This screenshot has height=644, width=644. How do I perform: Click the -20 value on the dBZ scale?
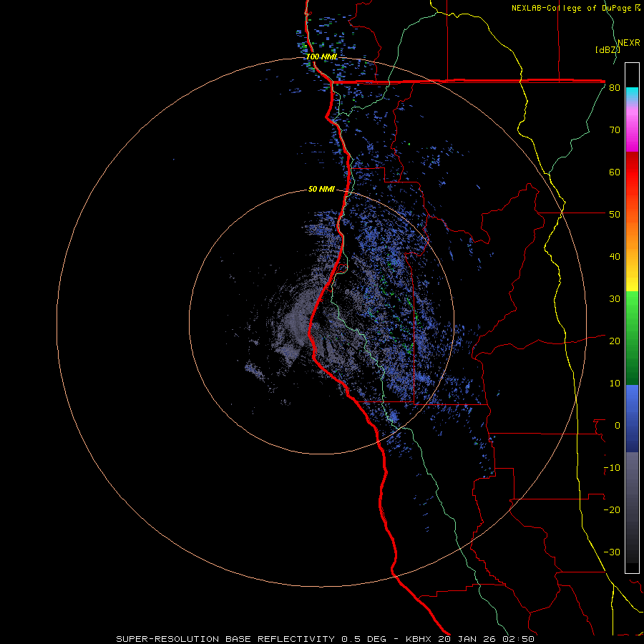coord(612,510)
